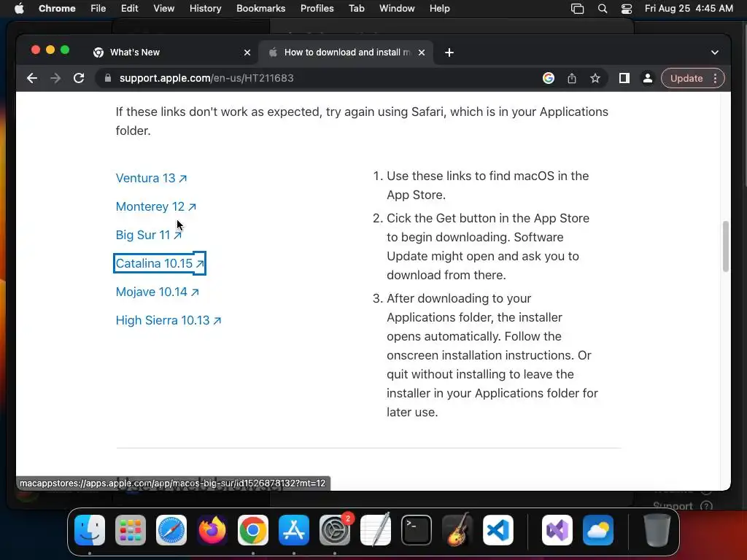Open Trash from the Dock

click(657, 530)
